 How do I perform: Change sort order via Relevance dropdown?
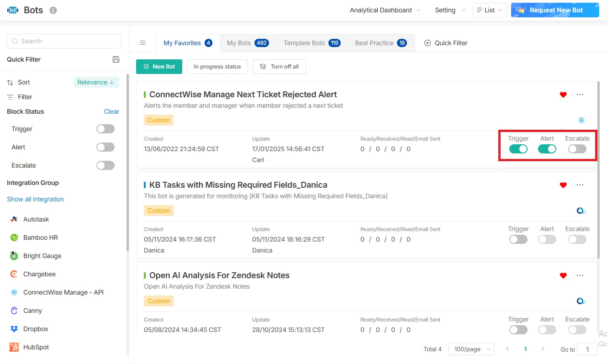pos(96,82)
